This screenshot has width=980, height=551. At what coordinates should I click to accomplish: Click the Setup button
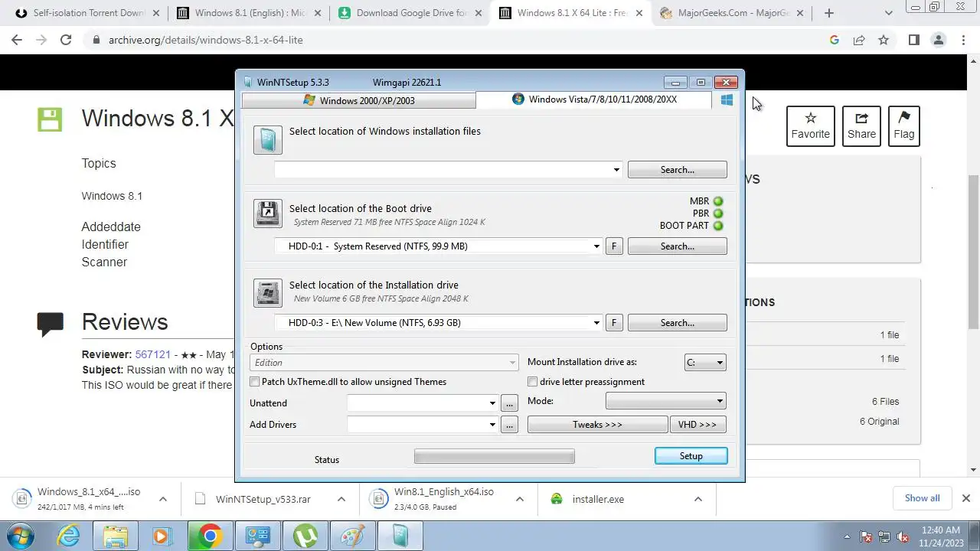[x=691, y=456]
